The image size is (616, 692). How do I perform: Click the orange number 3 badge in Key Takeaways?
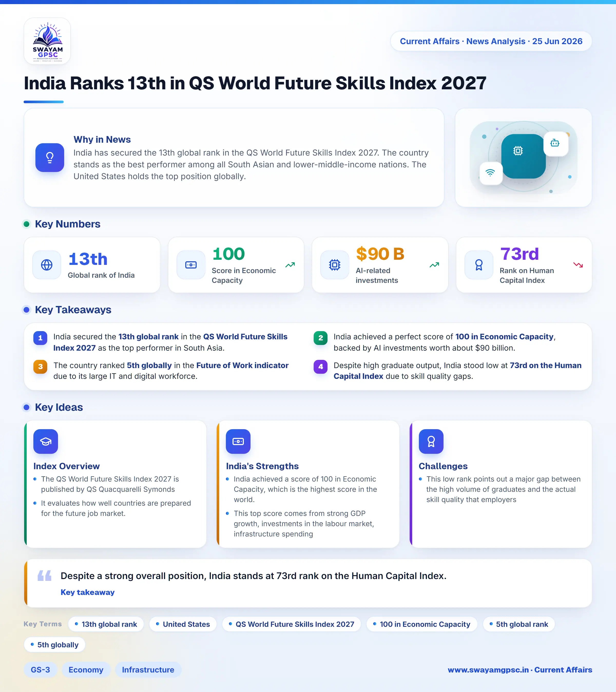pos(40,366)
